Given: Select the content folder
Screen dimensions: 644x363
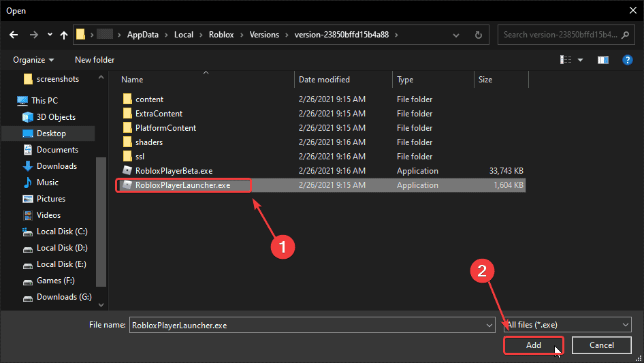Looking at the screenshot, I should point(150,99).
